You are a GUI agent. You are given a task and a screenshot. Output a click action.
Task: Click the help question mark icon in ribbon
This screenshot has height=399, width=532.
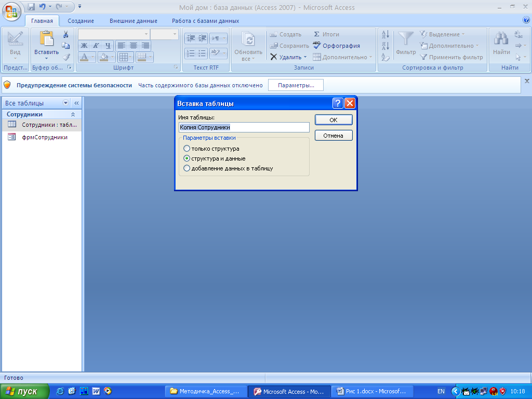[x=526, y=20]
